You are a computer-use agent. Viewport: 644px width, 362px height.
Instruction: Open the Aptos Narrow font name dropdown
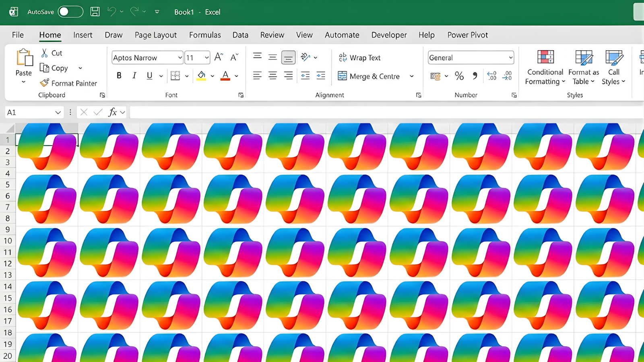[180, 58]
